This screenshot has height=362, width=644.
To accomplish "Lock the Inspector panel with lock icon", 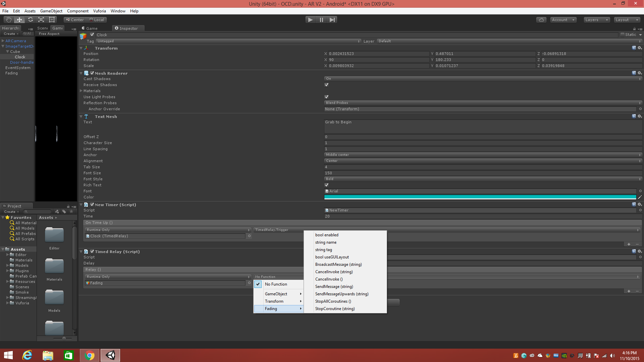I will coord(634,29).
